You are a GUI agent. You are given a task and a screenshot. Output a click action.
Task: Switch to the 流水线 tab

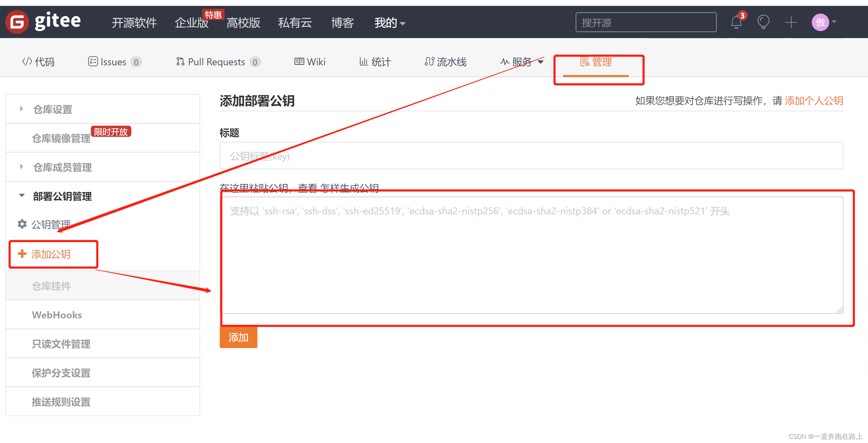click(x=445, y=62)
